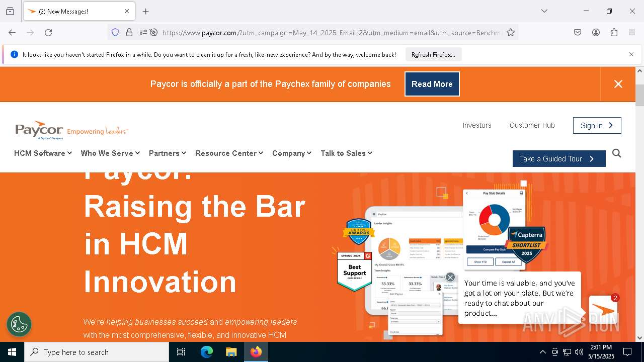List all tabs dropdown arrow
This screenshot has width=644, height=362.
pos(544,11)
